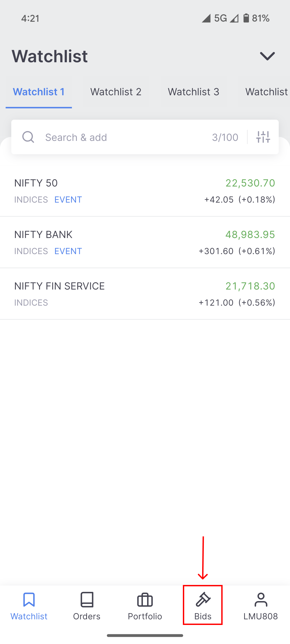The width and height of the screenshot is (290, 644).
Task: Expand the Watchlist header chevron
Action: point(267,56)
